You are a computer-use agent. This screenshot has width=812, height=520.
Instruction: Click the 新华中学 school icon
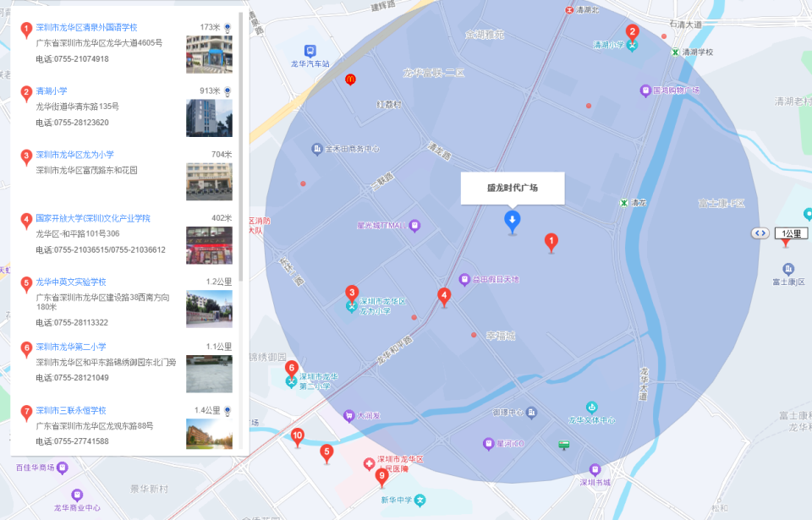point(420,500)
